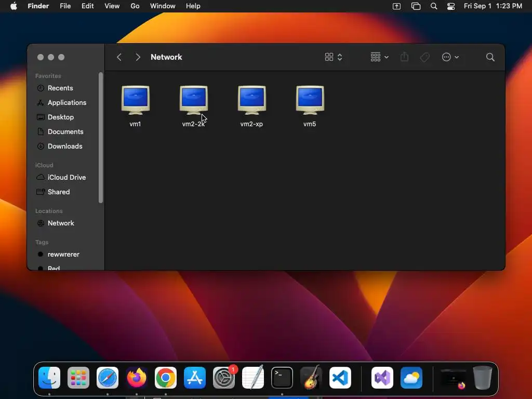Select the vm2-2k computer icon
532x399 pixels.
pos(194,100)
